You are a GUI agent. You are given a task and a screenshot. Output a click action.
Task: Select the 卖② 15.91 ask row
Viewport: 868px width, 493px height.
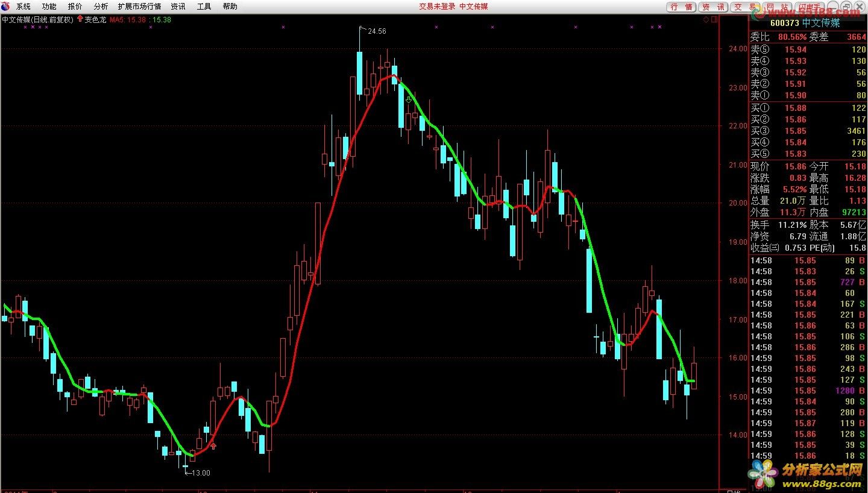[808, 84]
